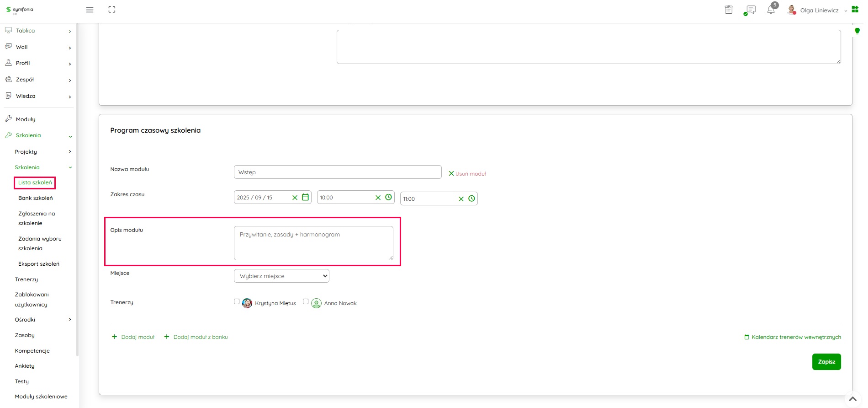Click the Zapisz button
The width and height of the screenshot is (868, 408).
[826, 362]
